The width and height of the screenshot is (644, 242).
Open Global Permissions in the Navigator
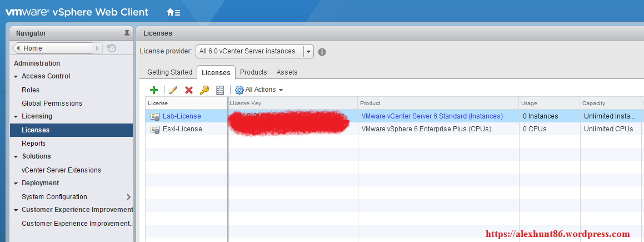pos(52,103)
